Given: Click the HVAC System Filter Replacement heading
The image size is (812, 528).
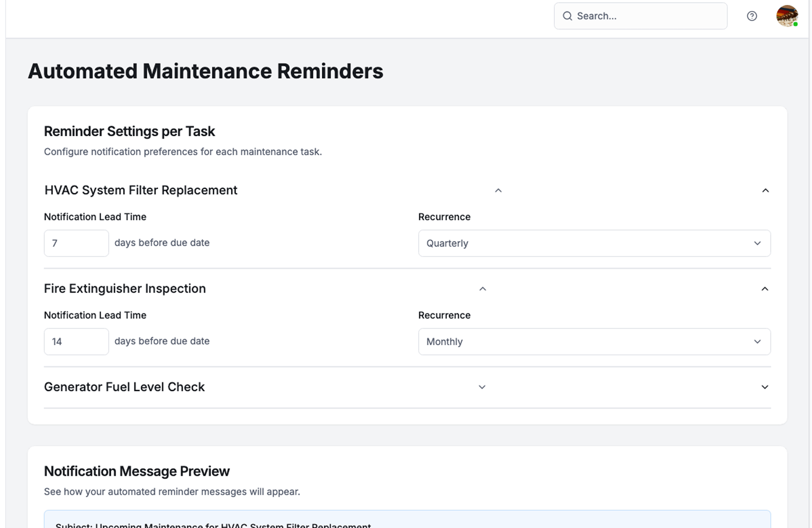Looking at the screenshot, I should click(141, 190).
